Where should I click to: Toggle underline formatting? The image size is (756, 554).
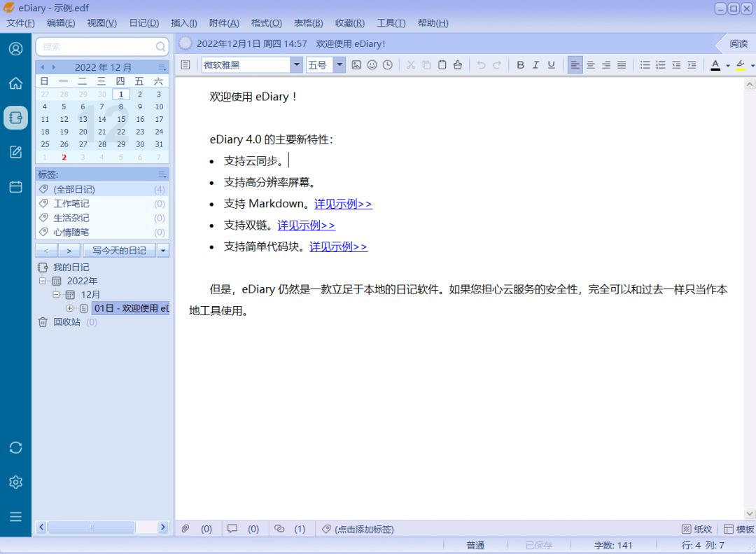[x=552, y=64]
